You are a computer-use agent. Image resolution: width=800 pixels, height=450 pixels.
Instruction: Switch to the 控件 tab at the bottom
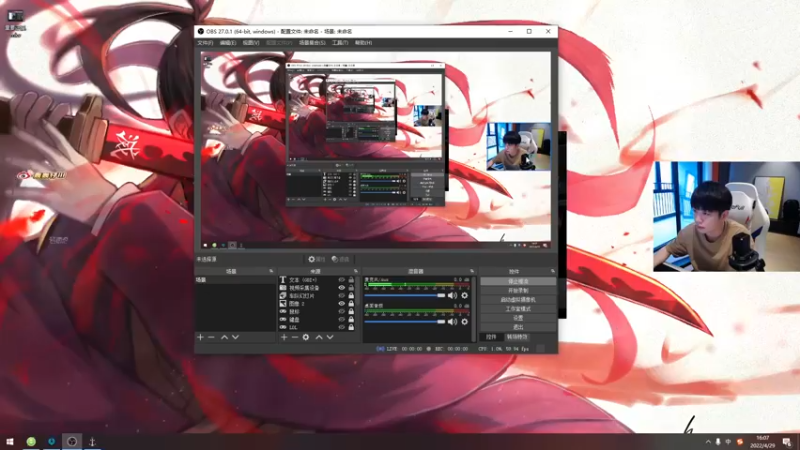pyautogui.click(x=491, y=337)
